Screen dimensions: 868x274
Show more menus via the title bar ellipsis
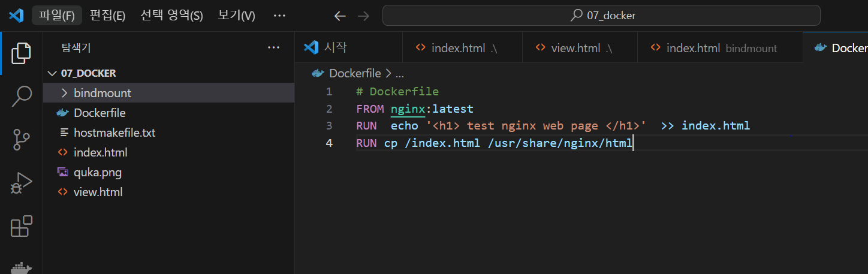pos(279,16)
